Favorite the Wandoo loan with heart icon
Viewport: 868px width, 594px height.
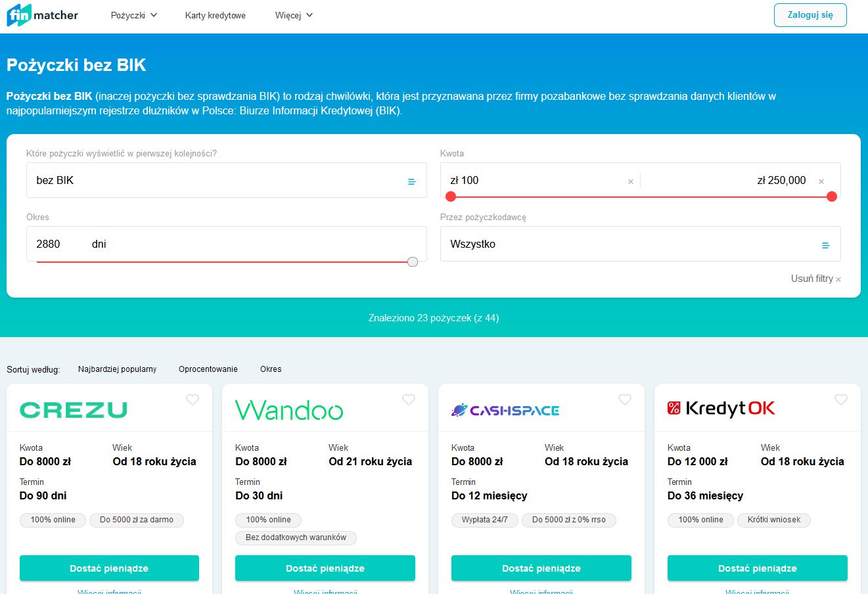[409, 400]
